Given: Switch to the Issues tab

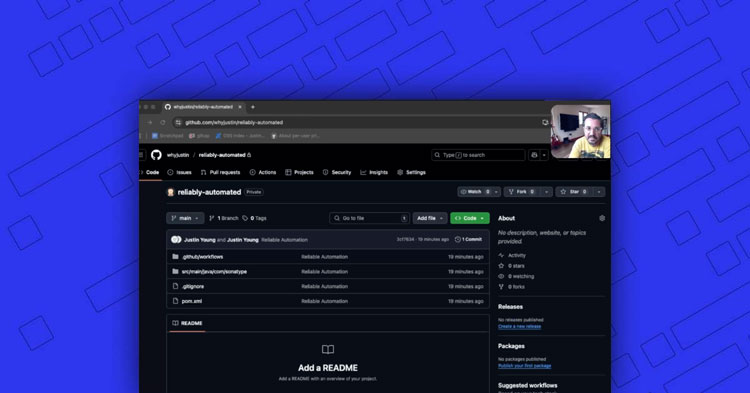Looking at the screenshot, I should pyautogui.click(x=179, y=172).
